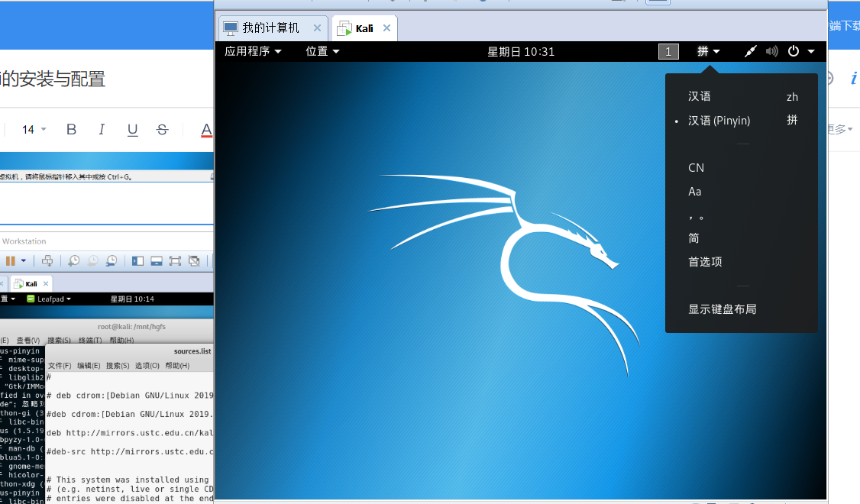
Task: Click the 星期日 10:31 clock
Action: click(x=521, y=52)
